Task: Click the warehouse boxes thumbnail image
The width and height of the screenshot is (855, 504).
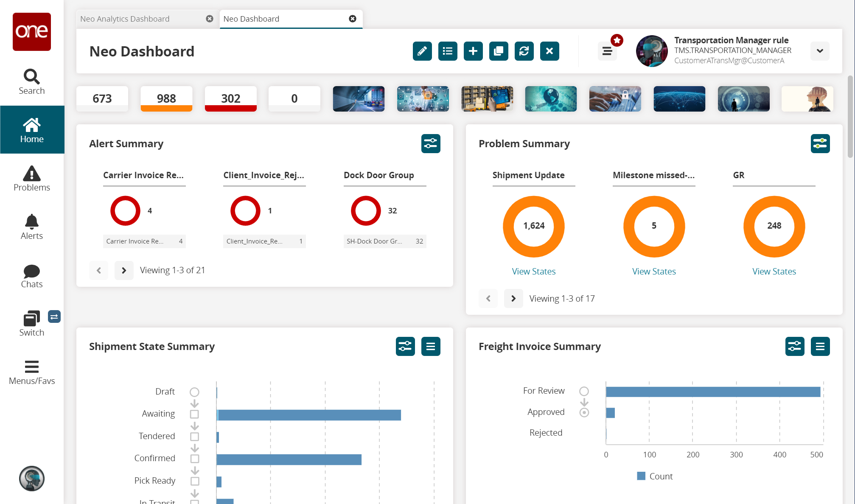Action: 487,99
